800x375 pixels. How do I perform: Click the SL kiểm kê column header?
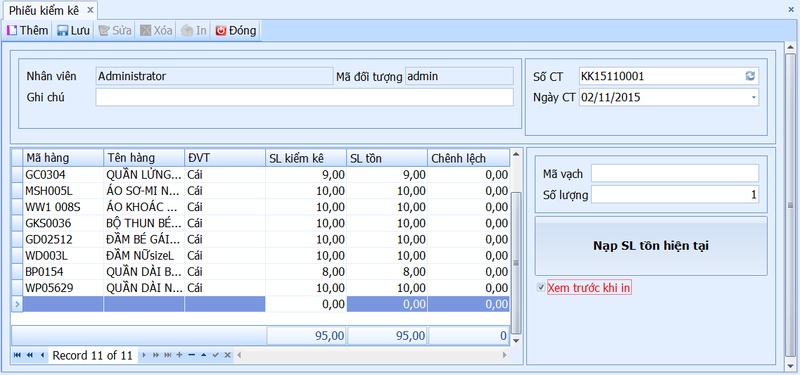306,158
